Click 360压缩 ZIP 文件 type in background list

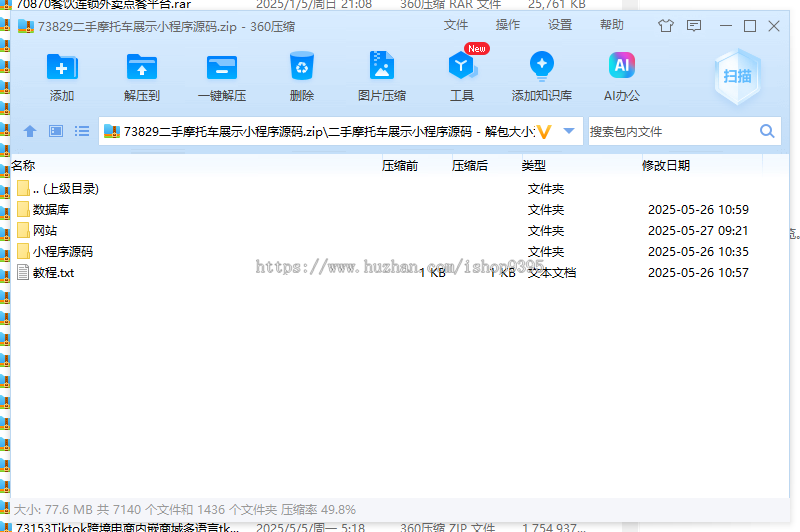[447, 527]
